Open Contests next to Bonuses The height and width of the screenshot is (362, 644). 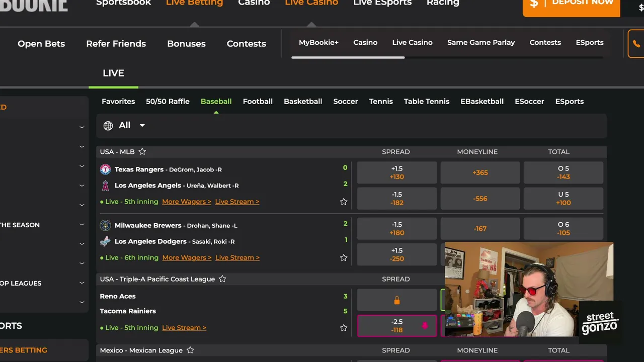click(x=247, y=44)
